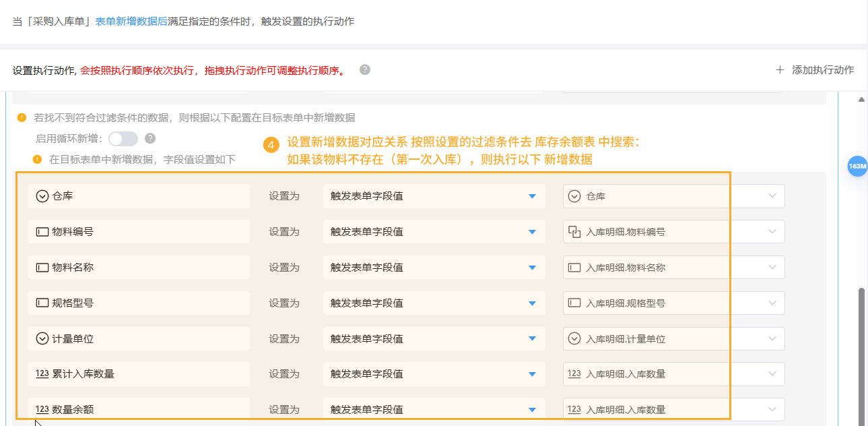
Task: Click the vertical scrollbar thumb
Action: pos(861,351)
